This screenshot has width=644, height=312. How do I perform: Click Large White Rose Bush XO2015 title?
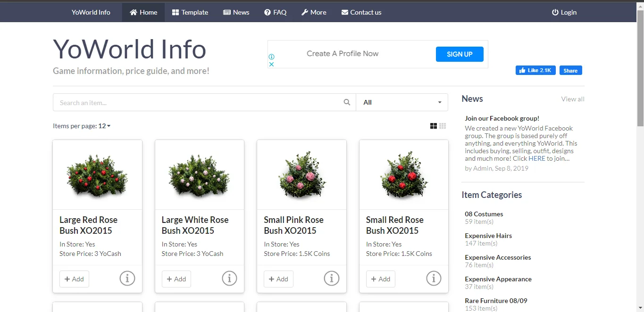coord(195,225)
